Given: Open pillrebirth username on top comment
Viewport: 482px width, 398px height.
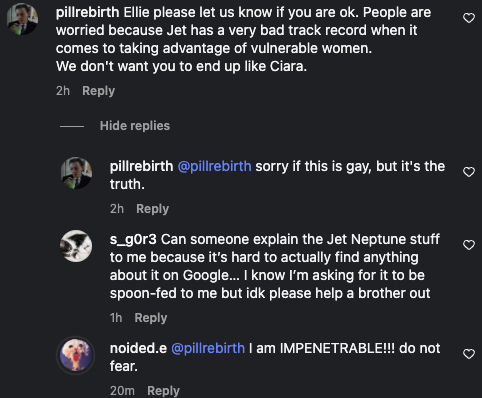Looking at the screenshot, I should (87, 12).
